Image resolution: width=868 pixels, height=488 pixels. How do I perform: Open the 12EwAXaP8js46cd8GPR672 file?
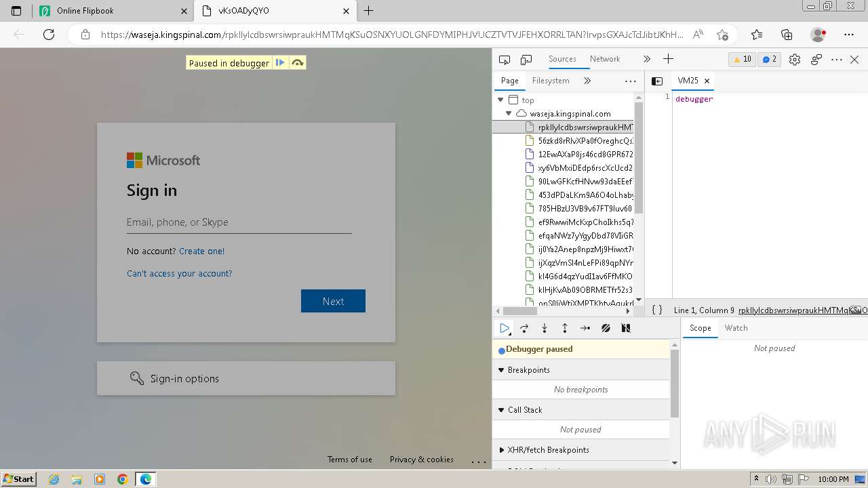click(x=580, y=155)
